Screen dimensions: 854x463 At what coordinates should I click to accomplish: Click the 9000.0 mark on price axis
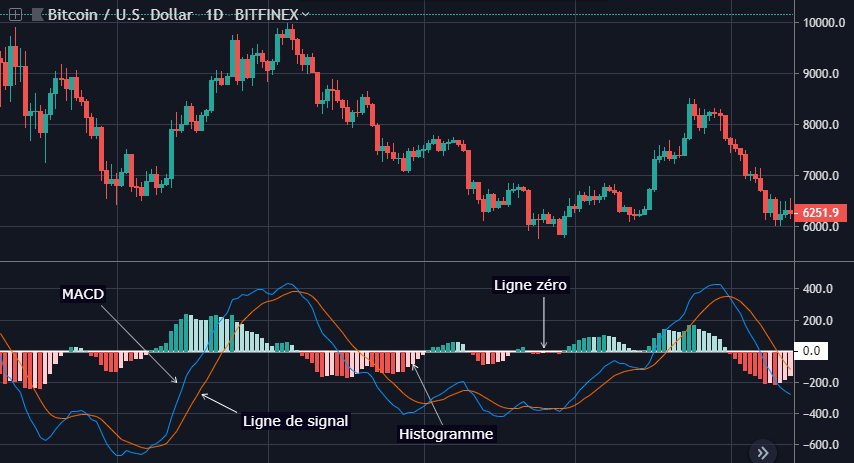[821, 74]
